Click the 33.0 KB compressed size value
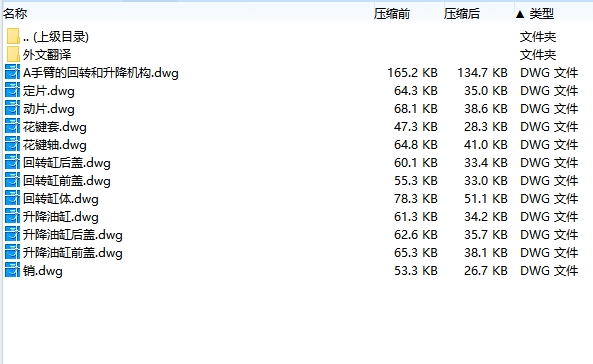Screen dimensions: 593x364 click(486, 180)
